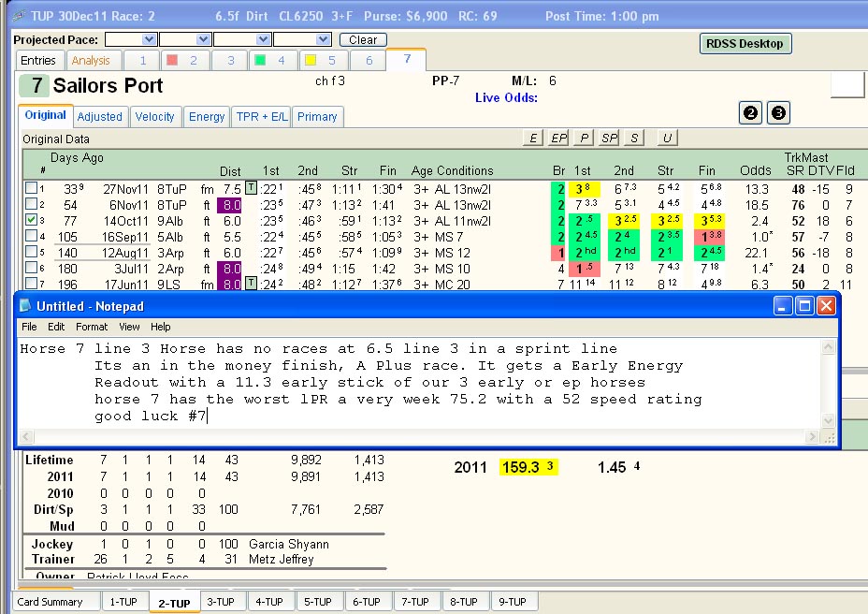Viewport: 868px width, 614px height.
Task: Open the second Projected Pace dropdown
Action: coord(203,39)
